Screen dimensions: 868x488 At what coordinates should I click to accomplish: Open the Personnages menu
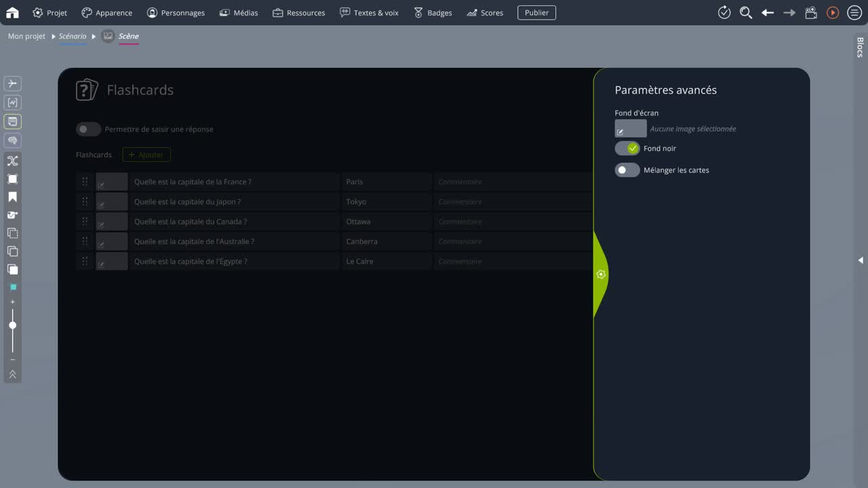176,12
